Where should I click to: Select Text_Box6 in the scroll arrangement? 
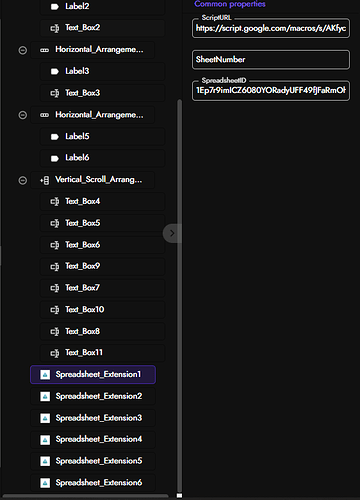[x=102, y=245]
